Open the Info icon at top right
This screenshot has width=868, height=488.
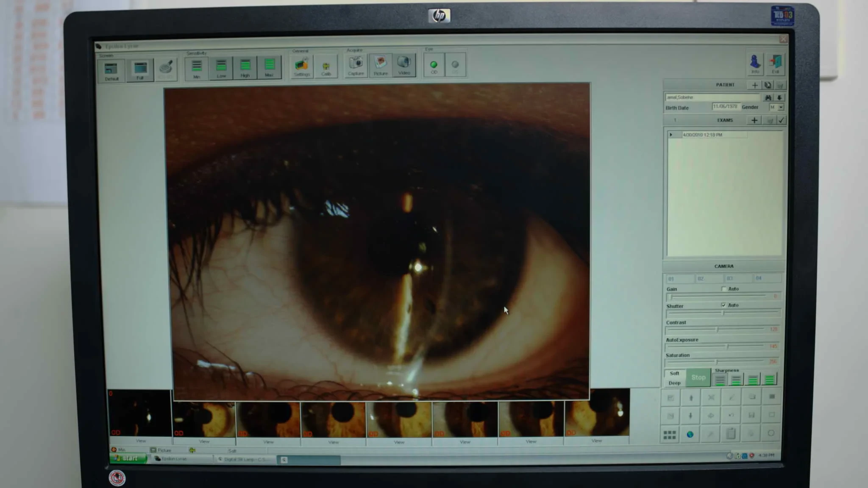pyautogui.click(x=755, y=63)
